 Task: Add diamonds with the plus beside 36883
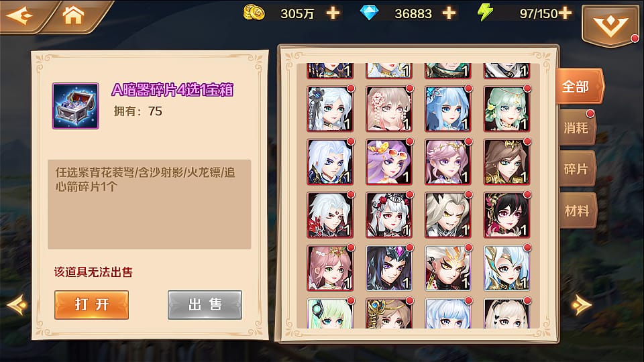[x=449, y=13]
